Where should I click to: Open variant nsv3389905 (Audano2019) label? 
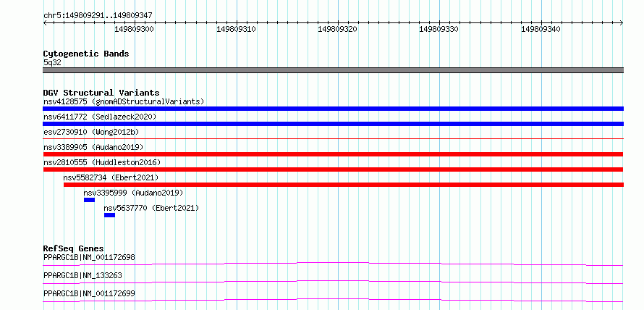(93, 147)
